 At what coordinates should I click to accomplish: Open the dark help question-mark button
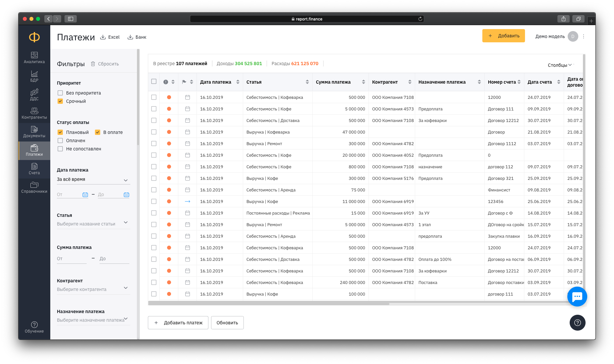point(577,322)
